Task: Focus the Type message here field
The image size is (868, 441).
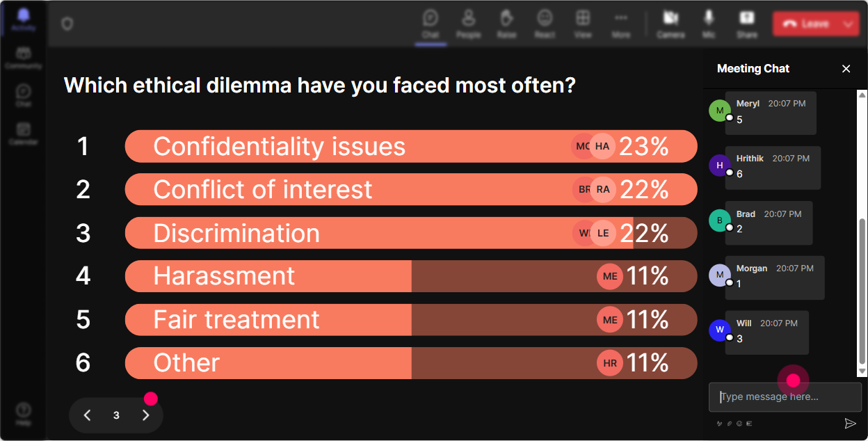Action: tap(785, 397)
